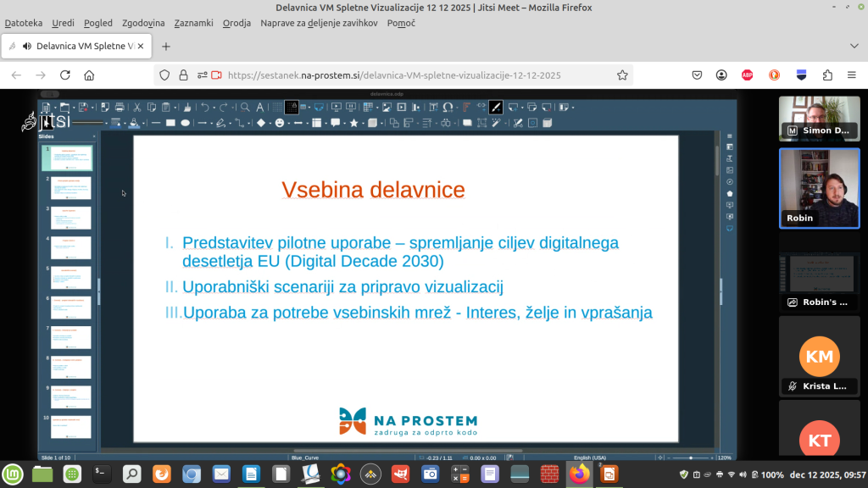Open the Linux Mint start menu
Screen dimensions: 868x488
coord(13,474)
